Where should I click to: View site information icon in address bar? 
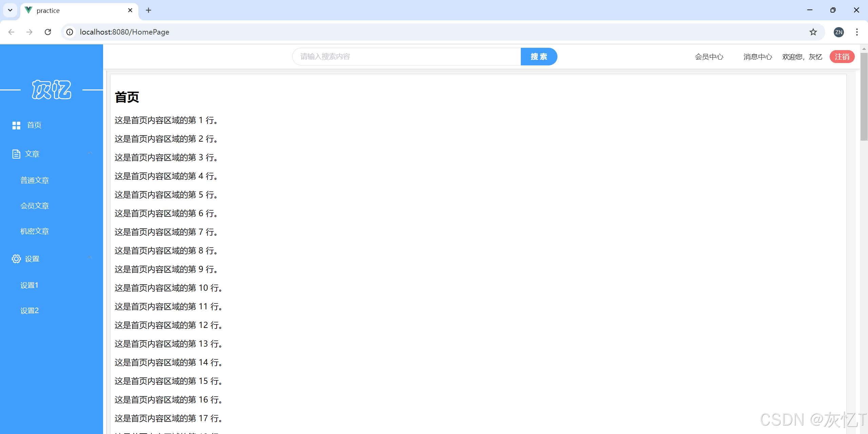click(70, 32)
